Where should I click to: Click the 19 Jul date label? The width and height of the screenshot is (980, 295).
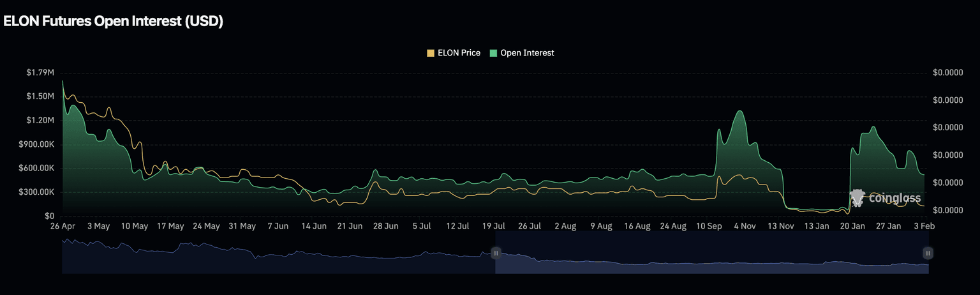[493, 226]
